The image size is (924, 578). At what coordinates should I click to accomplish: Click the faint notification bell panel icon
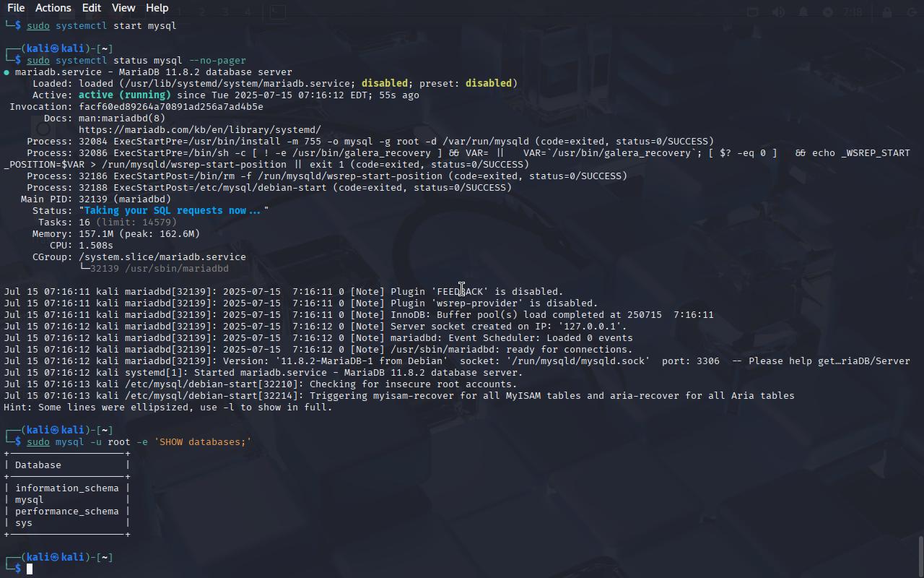(x=803, y=12)
